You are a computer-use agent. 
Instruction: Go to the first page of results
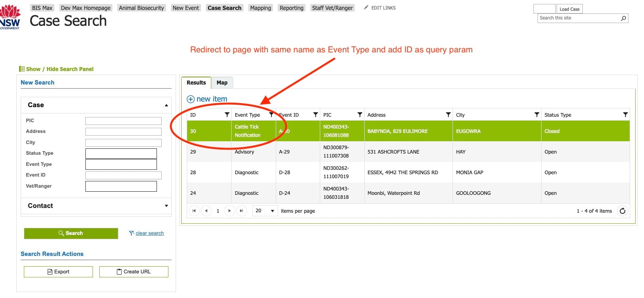click(194, 211)
